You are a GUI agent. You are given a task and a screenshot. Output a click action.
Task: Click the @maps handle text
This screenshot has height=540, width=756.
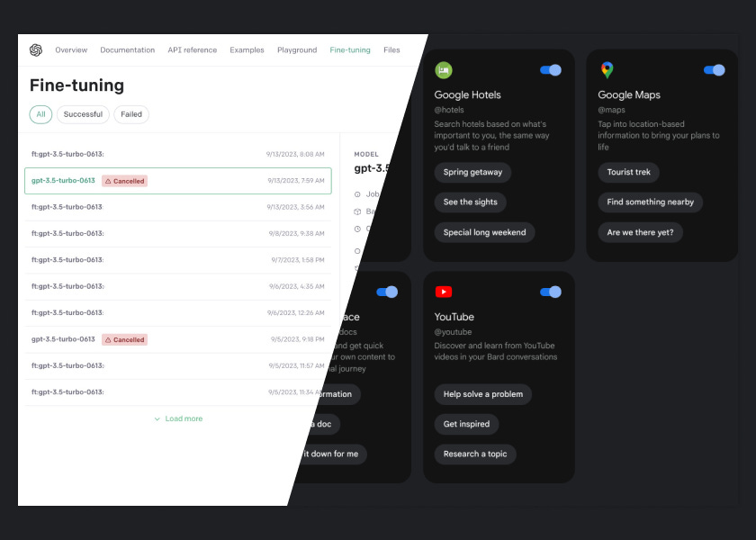coord(611,110)
